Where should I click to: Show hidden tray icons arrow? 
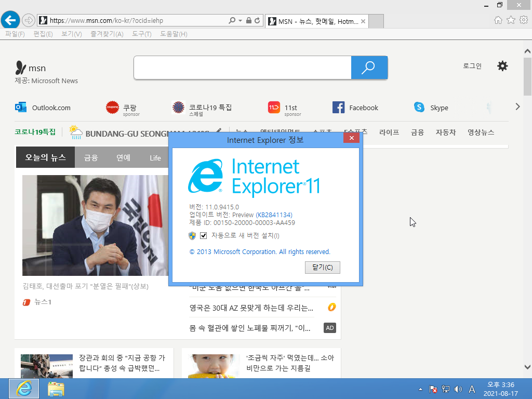point(420,390)
